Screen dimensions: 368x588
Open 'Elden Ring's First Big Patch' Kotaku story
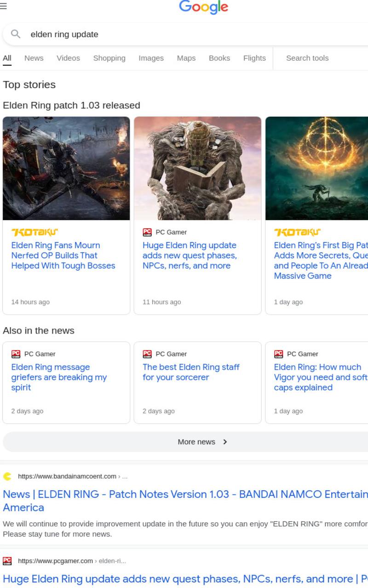click(321, 260)
